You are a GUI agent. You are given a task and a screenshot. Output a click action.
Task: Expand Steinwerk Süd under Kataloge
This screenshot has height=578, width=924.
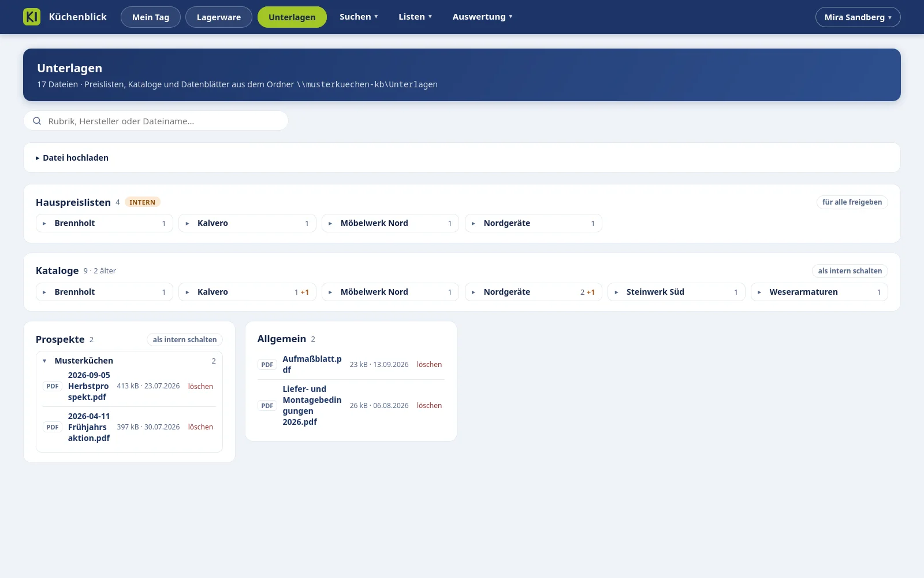click(676, 292)
